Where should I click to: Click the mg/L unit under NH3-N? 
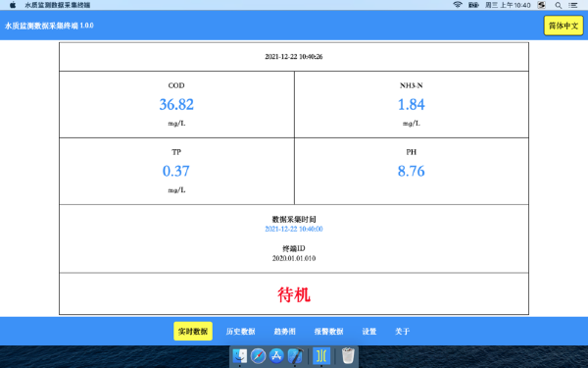pos(412,124)
